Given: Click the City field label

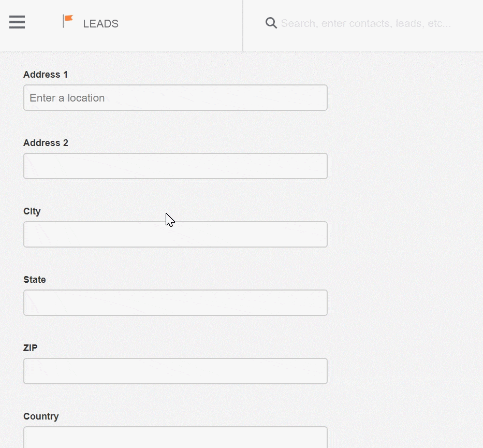Looking at the screenshot, I should click(x=32, y=211).
